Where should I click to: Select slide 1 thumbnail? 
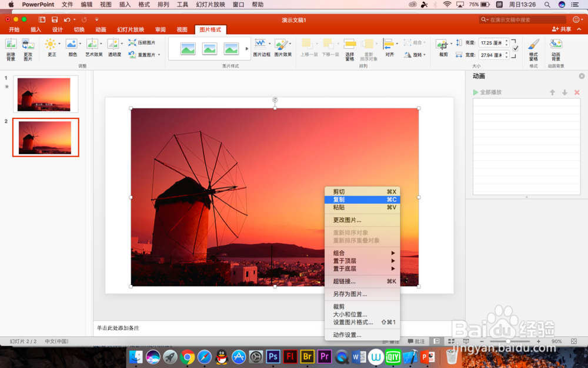(46, 94)
